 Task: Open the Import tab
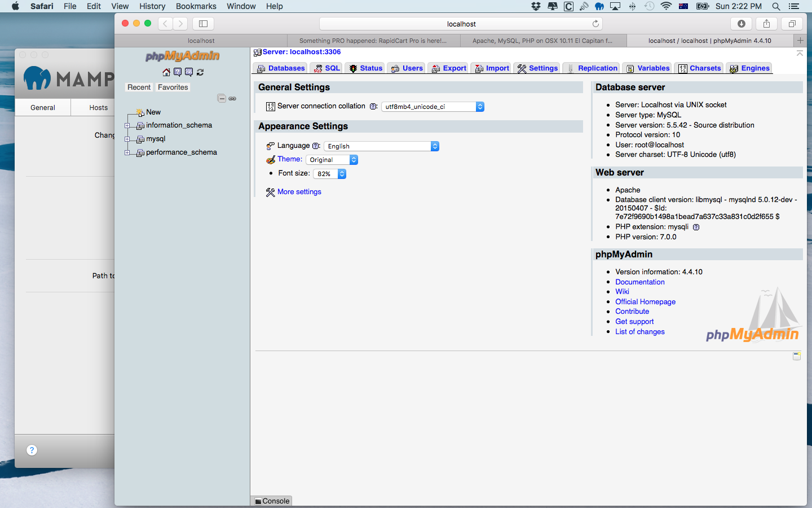pos(492,68)
